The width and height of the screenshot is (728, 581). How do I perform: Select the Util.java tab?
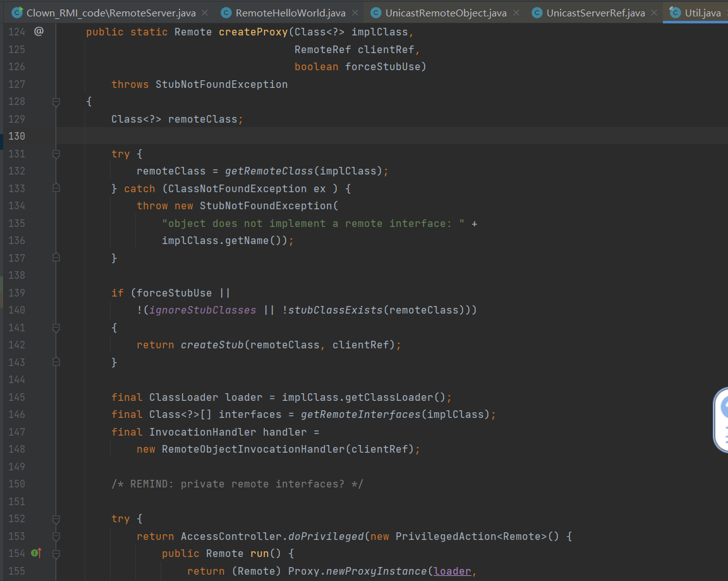[x=702, y=13]
